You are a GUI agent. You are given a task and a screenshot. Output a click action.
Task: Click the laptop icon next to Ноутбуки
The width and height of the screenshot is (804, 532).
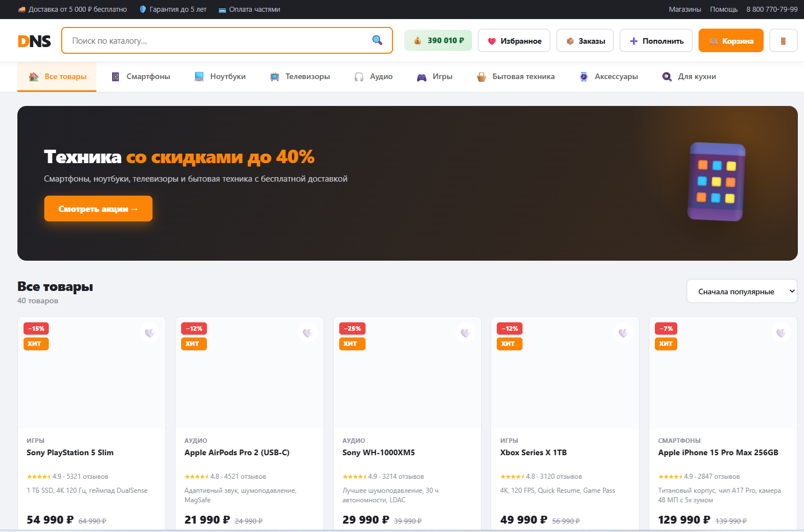[x=199, y=77]
